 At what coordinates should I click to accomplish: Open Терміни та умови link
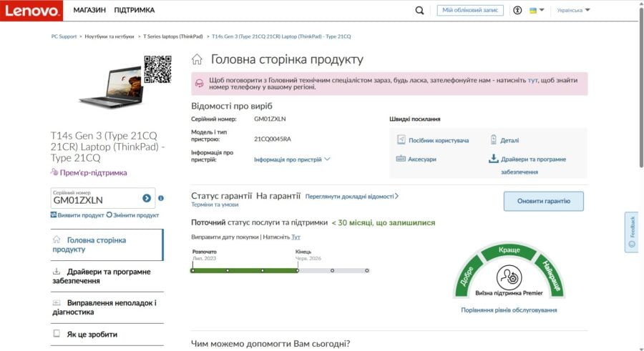point(215,204)
